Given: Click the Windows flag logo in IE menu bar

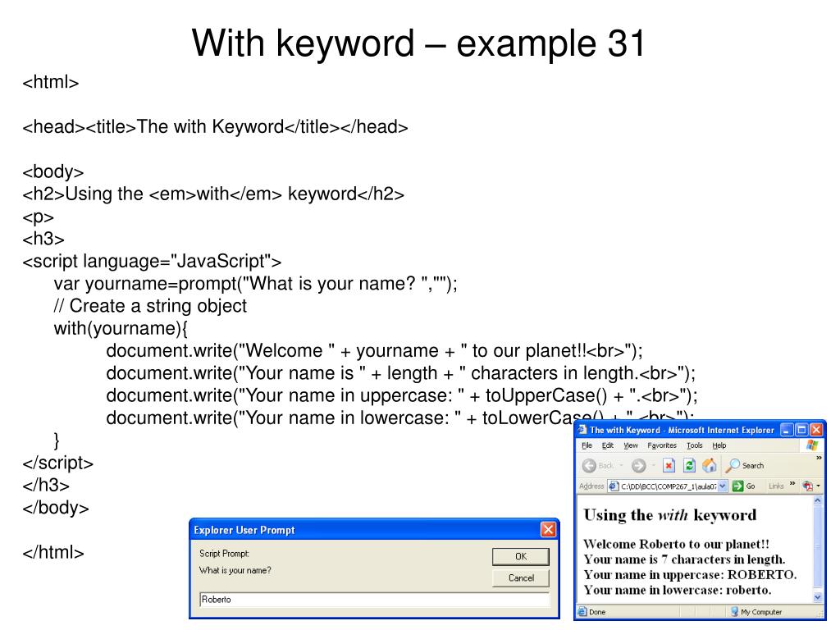Looking at the screenshot, I should 812,445.
